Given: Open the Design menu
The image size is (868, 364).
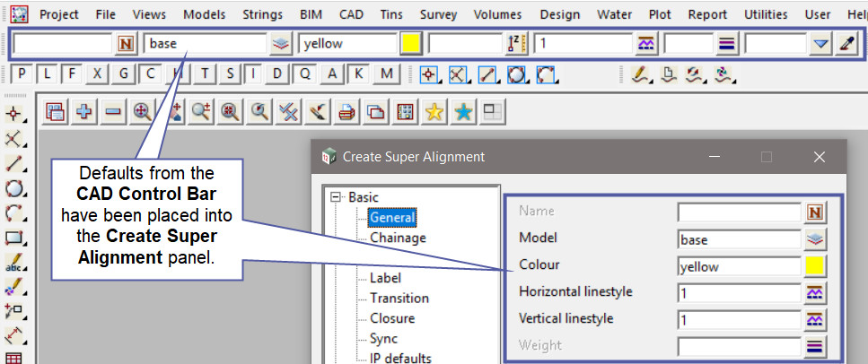Looking at the screenshot, I should (x=559, y=14).
